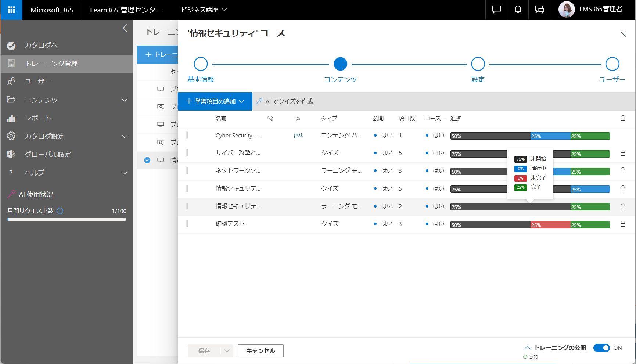
Task: Click the drag handle of ネットワークセ row
Action: [x=187, y=170]
